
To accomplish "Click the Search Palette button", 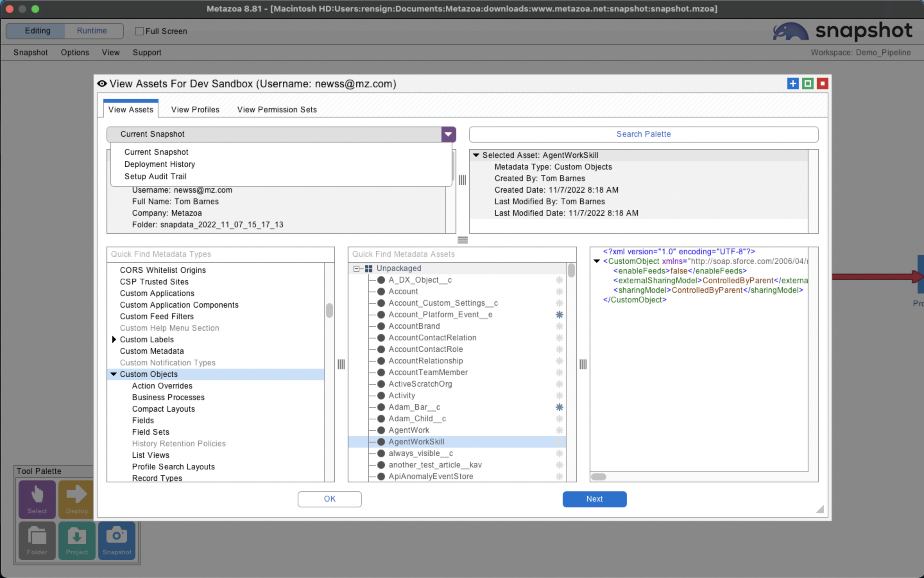I will coord(643,134).
